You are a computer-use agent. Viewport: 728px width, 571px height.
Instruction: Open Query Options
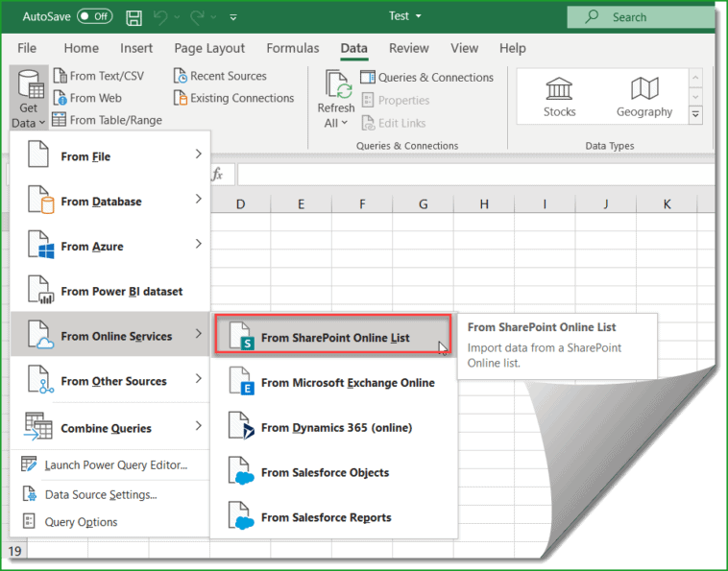pos(110,522)
